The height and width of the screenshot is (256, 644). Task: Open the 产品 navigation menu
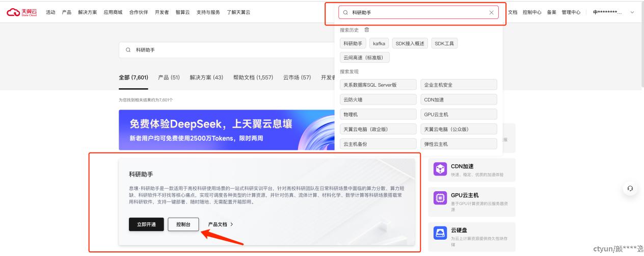(67, 12)
